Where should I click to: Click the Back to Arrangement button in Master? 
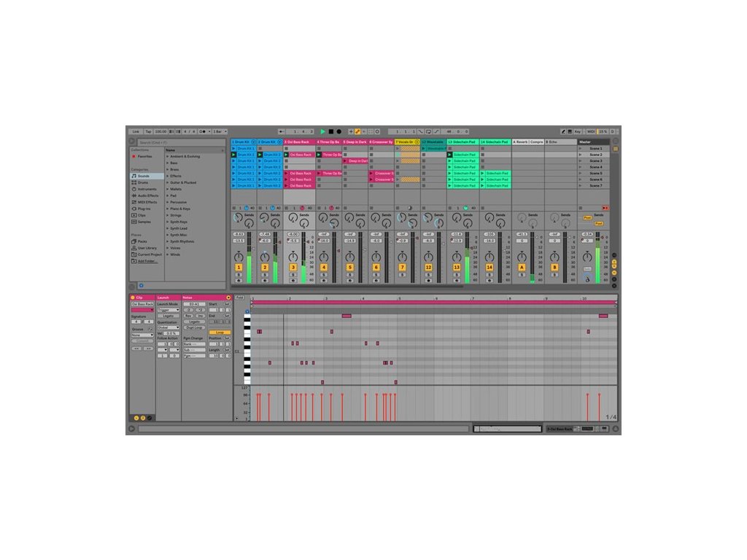[x=605, y=208]
